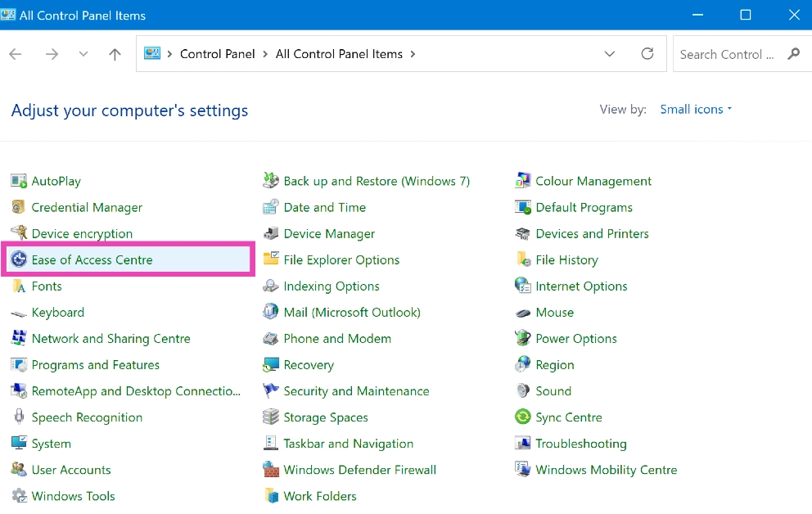Click the Device Manager icon

coord(271,234)
